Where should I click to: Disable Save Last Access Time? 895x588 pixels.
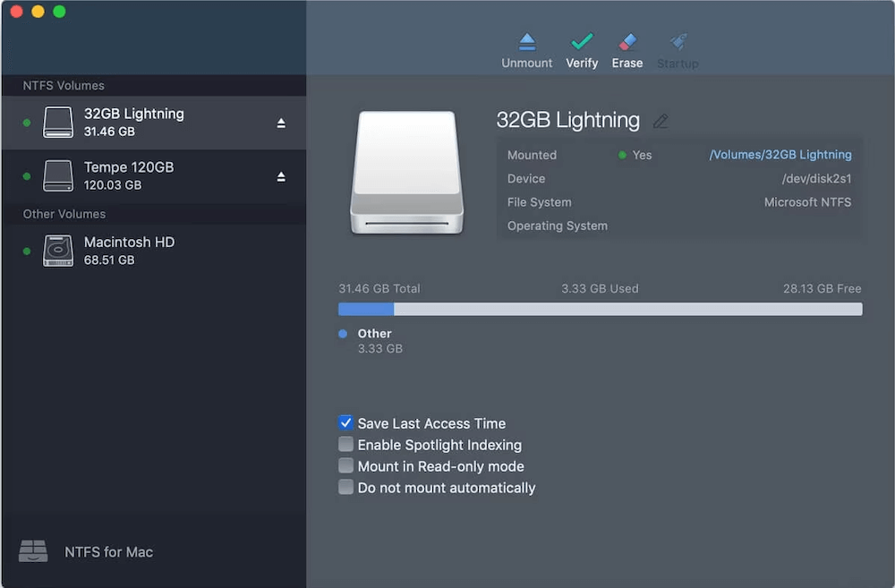pyautogui.click(x=345, y=422)
